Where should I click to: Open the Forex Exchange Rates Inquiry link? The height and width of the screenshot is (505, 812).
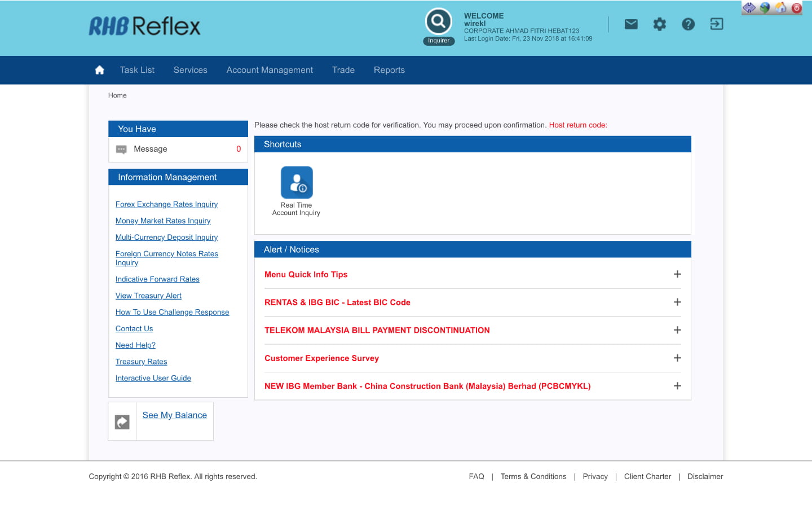(x=166, y=204)
